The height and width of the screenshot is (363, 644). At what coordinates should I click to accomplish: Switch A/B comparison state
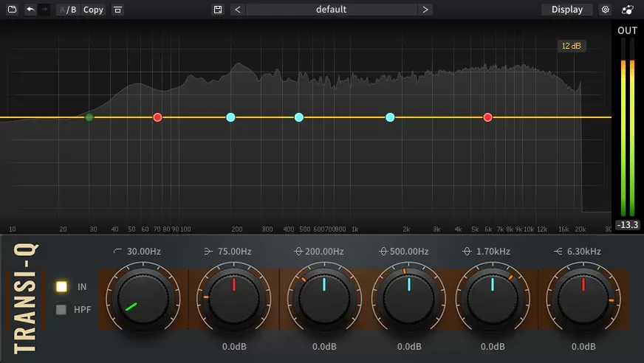[x=68, y=10]
